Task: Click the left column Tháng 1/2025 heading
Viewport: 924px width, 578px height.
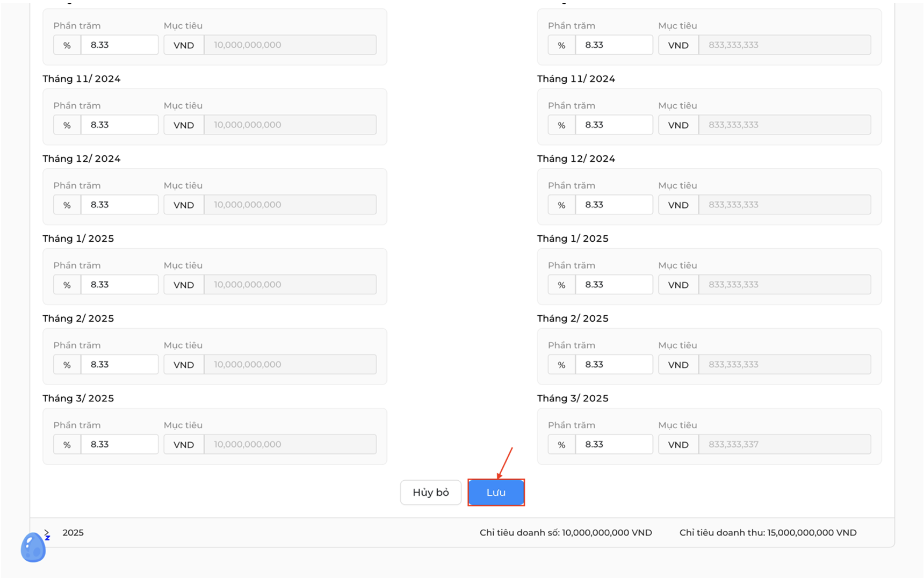Action: coord(78,239)
